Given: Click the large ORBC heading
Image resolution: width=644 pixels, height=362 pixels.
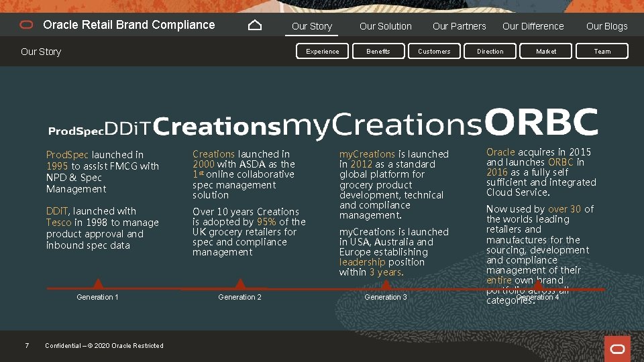Looking at the screenshot, I should 541,121.
